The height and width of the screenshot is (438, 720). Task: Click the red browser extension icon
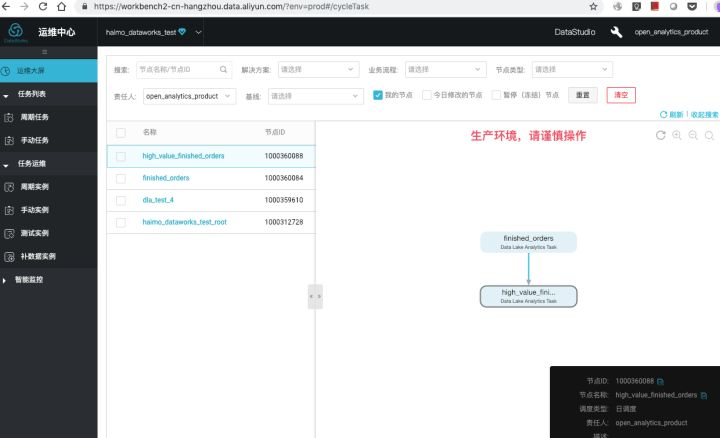coord(655,6)
